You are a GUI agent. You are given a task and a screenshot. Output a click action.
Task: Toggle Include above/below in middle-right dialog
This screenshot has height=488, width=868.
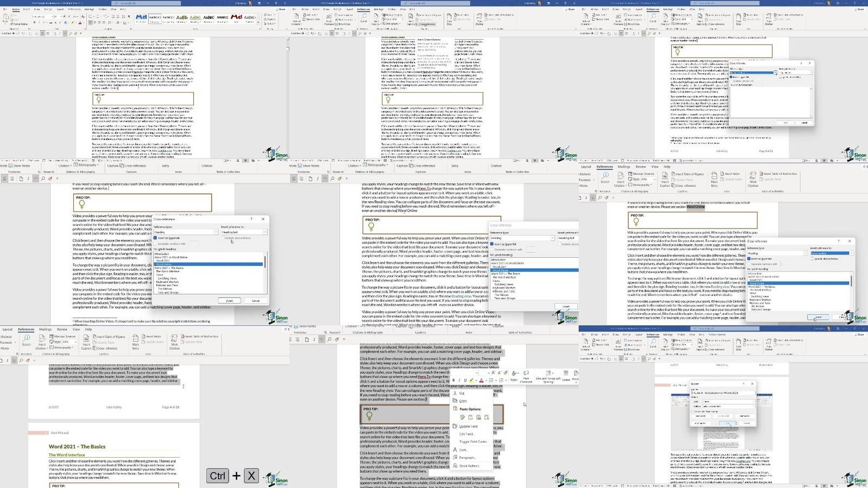813,258
